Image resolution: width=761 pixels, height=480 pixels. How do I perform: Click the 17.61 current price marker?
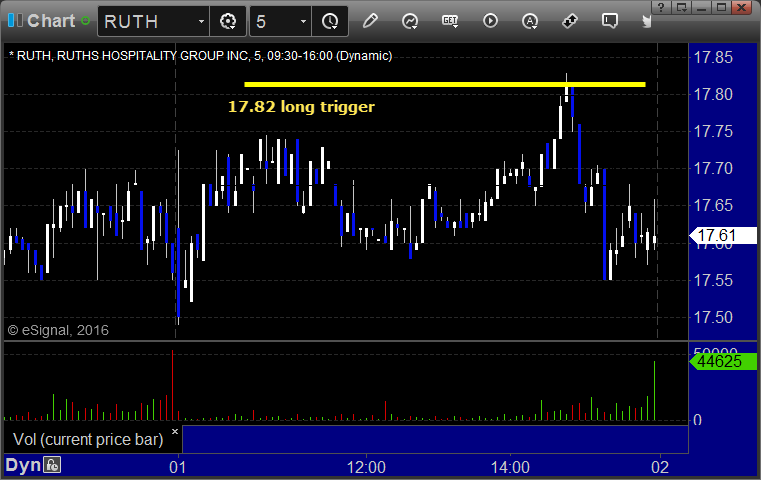(x=723, y=235)
